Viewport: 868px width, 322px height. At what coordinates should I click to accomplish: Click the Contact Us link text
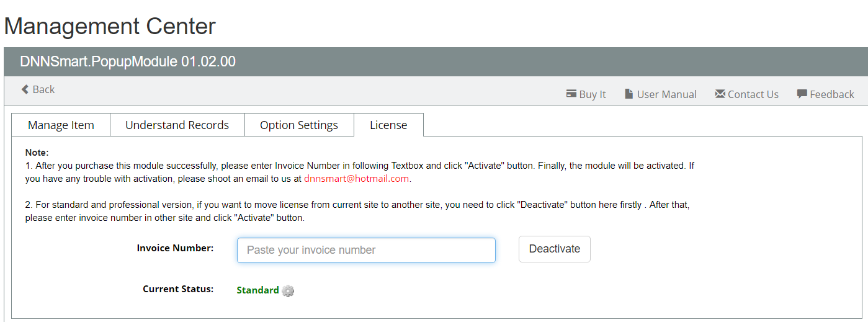tap(753, 94)
